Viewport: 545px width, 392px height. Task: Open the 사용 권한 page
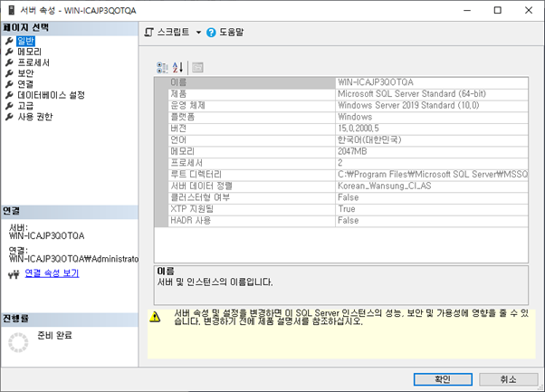(x=35, y=117)
